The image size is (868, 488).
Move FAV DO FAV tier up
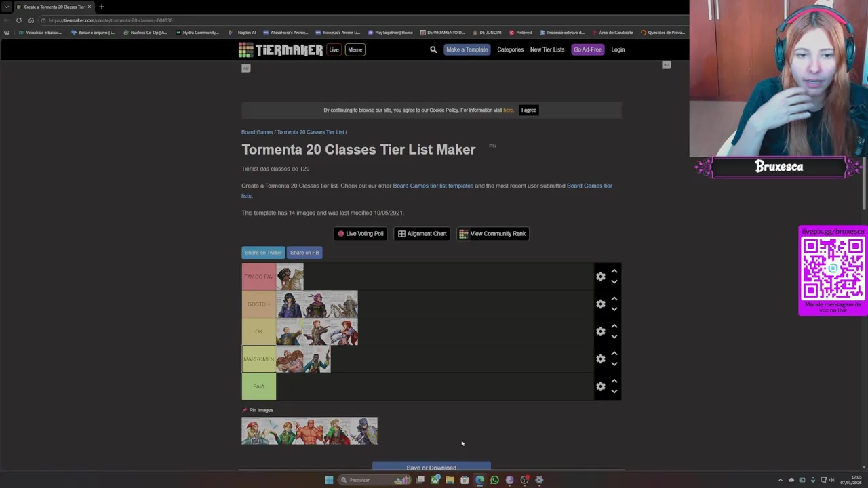[614, 271]
